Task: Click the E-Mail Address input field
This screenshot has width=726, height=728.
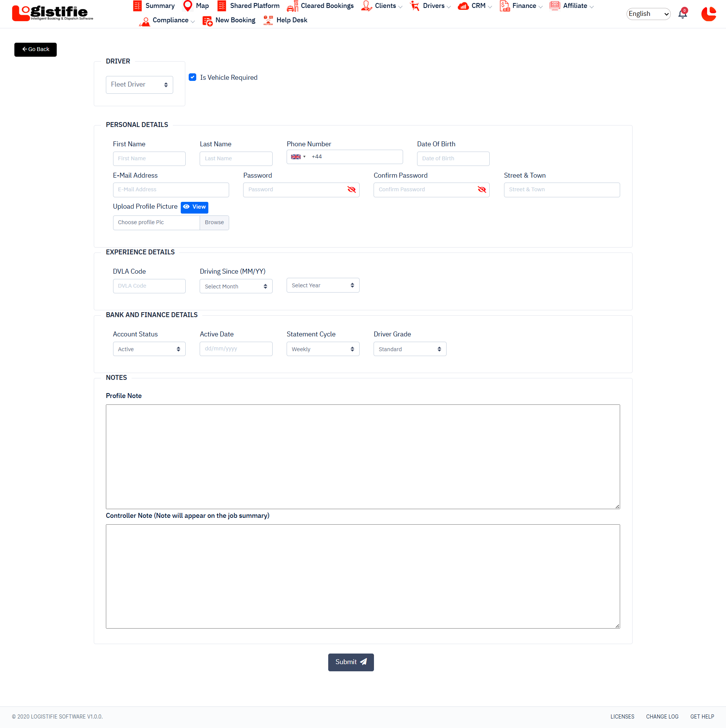Action: point(171,190)
